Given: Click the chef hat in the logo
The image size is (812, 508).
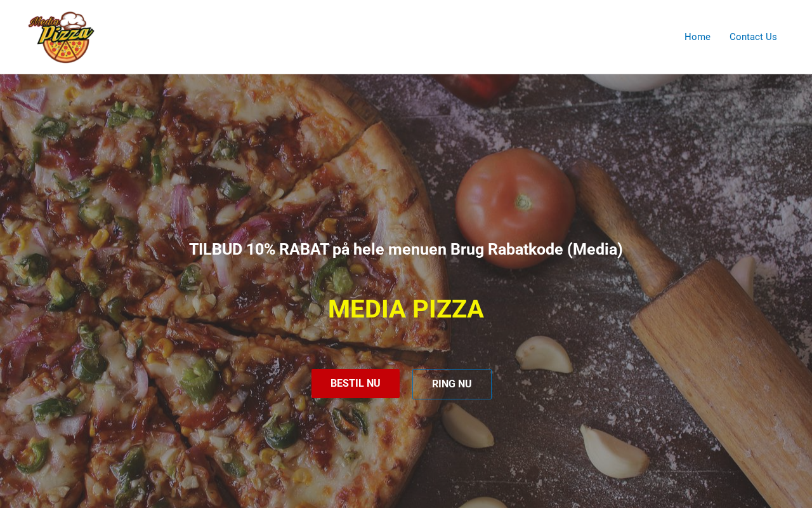Looking at the screenshot, I should click(x=75, y=19).
